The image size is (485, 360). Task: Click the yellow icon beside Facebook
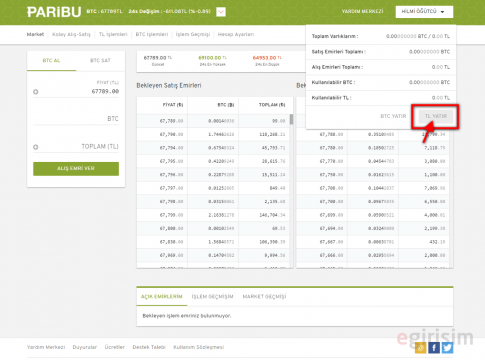[420, 348]
